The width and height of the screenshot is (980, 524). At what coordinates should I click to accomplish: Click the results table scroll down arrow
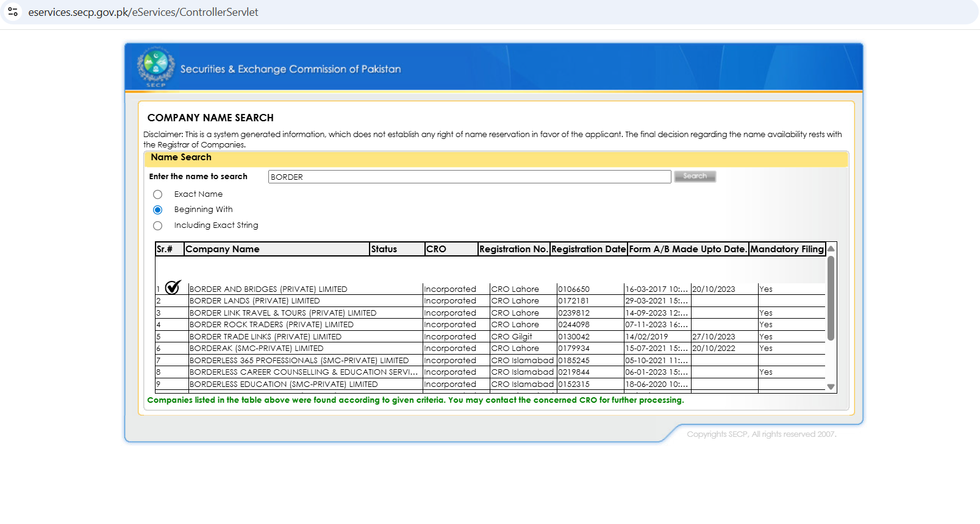tap(831, 387)
